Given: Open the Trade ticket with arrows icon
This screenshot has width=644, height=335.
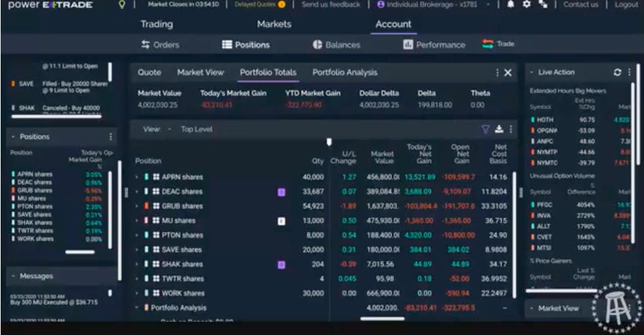Looking at the screenshot, I should point(498,44).
